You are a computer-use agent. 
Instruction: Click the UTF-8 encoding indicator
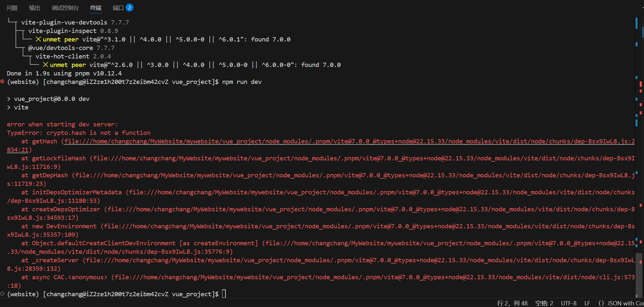(x=569, y=303)
